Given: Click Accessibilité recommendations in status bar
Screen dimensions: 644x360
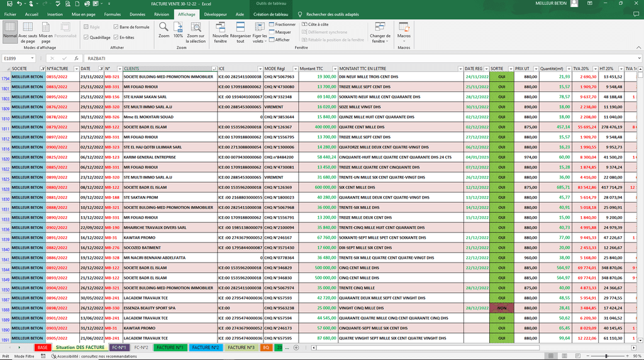Looking at the screenshot, I should click(94, 356).
